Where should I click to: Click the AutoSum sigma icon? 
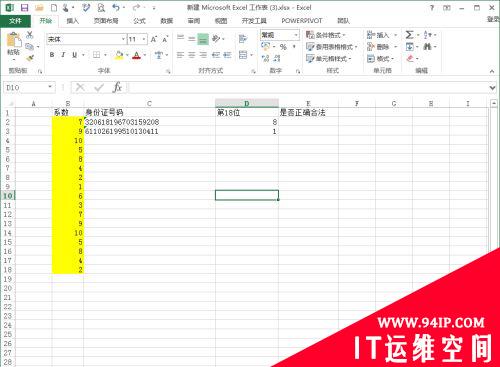pyautogui.click(x=410, y=35)
